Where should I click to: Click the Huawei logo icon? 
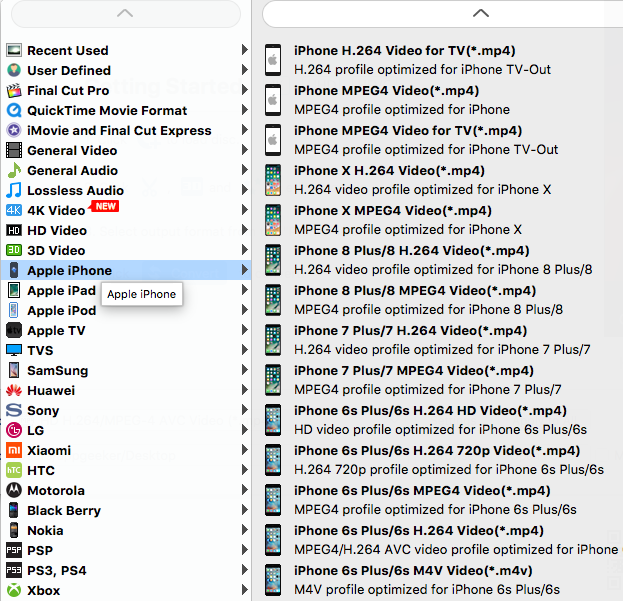pyautogui.click(x=14, y=391)
